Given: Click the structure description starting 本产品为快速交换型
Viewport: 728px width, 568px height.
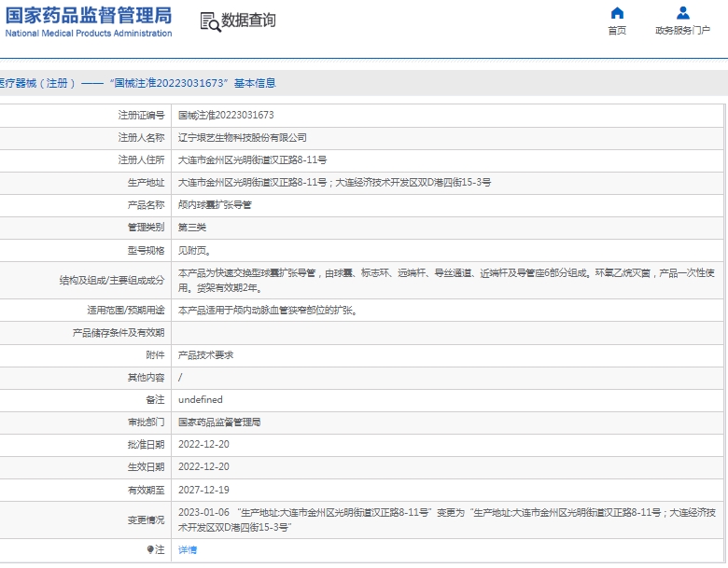Looking at the screenshot, I should pos(446,281).
